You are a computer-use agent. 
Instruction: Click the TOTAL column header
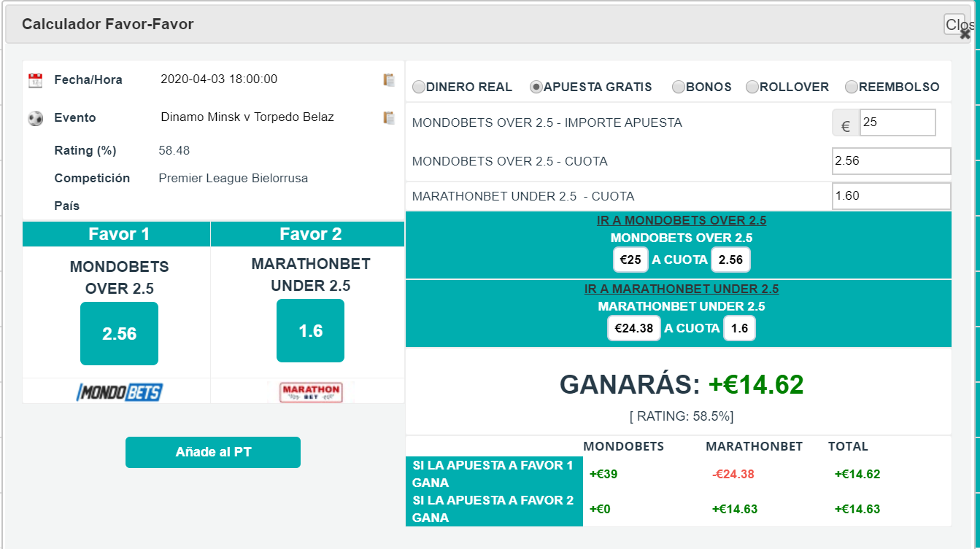(848, 446)
